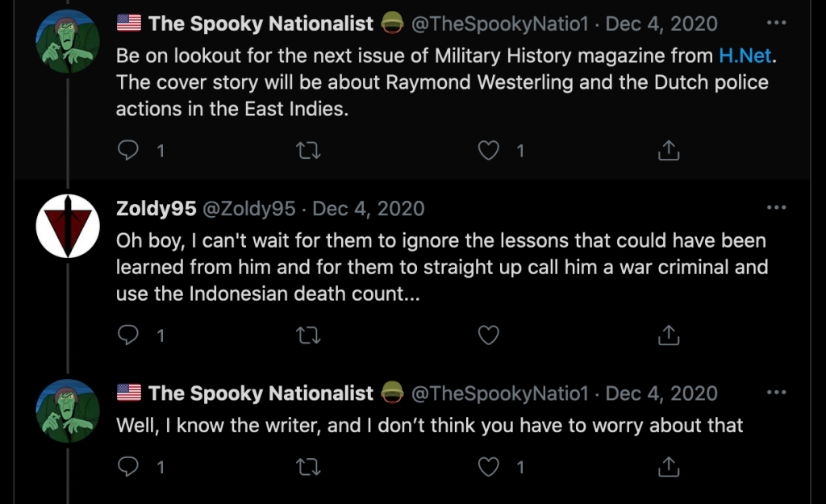Open the @Zoldy95 handle profile

tap(248, 209)
